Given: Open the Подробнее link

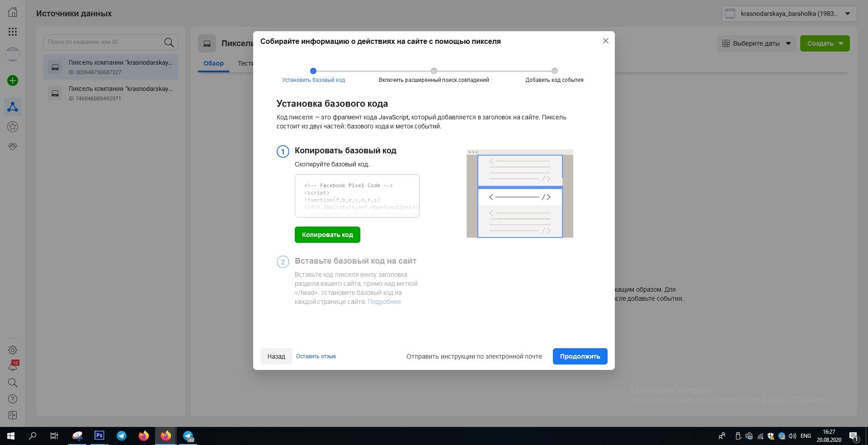Looking at the screenshot, I should pyautogui.click(x=384, y=302).
